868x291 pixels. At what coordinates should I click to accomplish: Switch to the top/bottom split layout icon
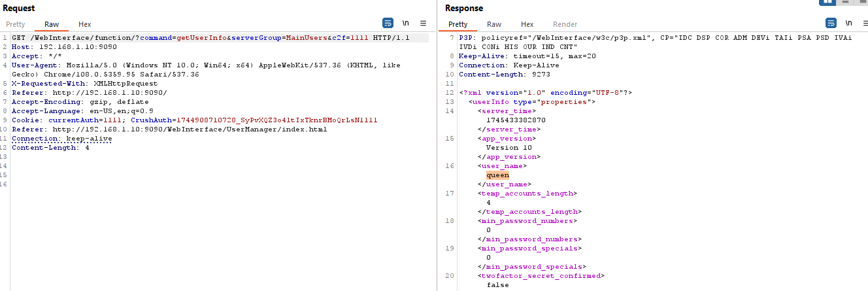point(846,2)
